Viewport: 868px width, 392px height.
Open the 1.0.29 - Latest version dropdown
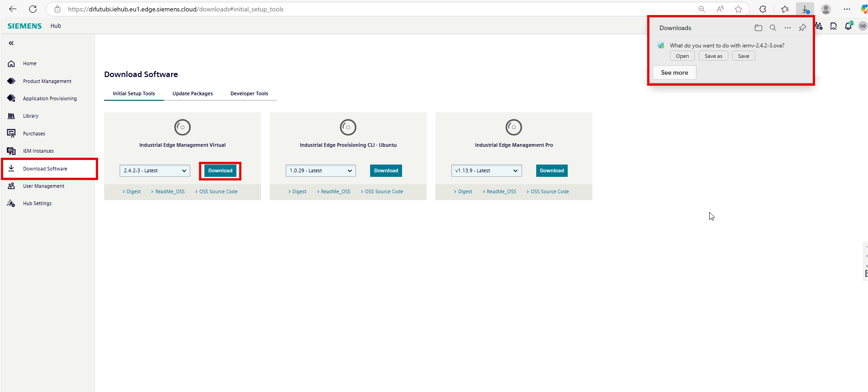click(320, 171)
